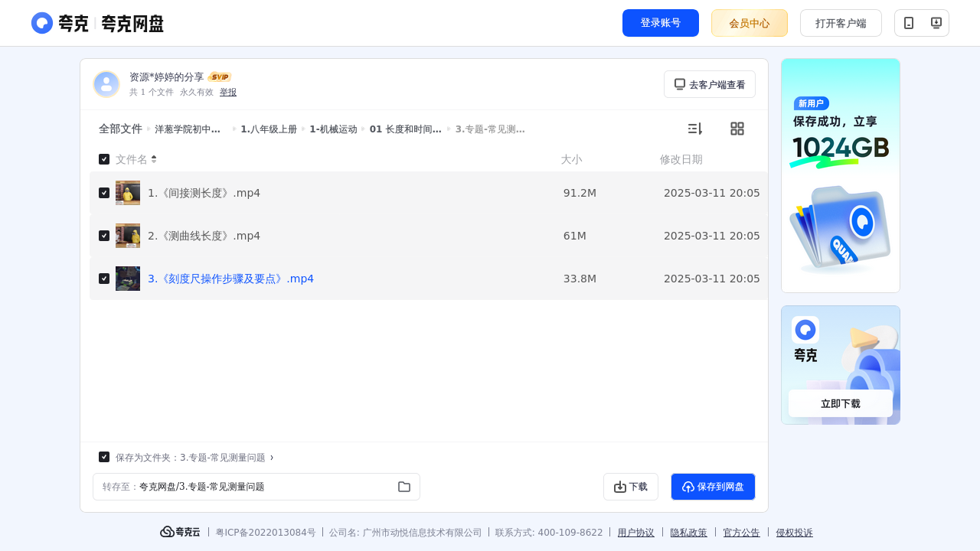Go to 全部文件 breadcrumb

[x=120, y=129]
